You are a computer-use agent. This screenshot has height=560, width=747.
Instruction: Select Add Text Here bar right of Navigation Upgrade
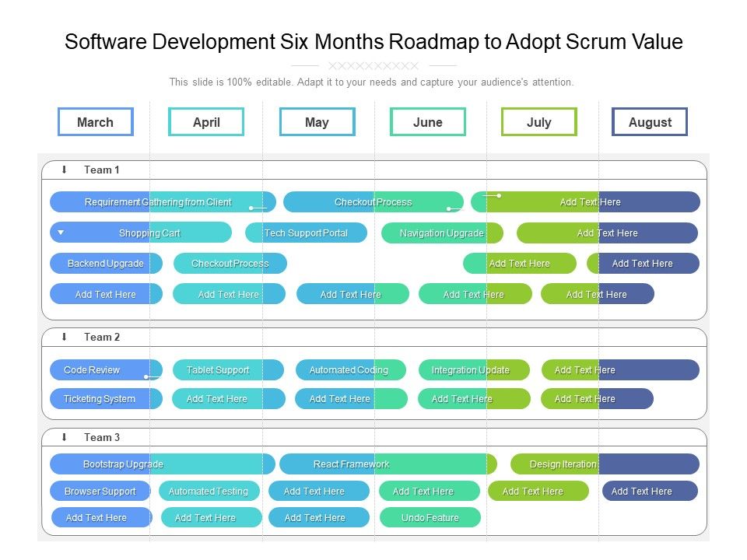(608, 233)
